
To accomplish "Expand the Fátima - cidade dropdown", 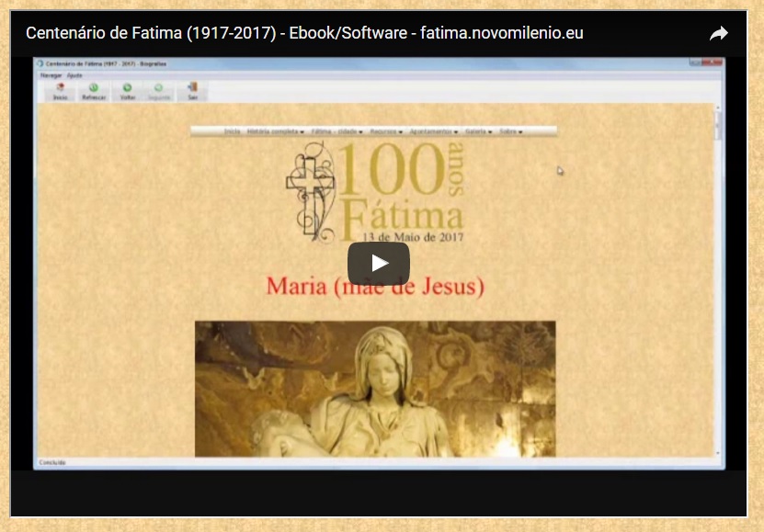I will pyautogui.click(x=336, y=131).
